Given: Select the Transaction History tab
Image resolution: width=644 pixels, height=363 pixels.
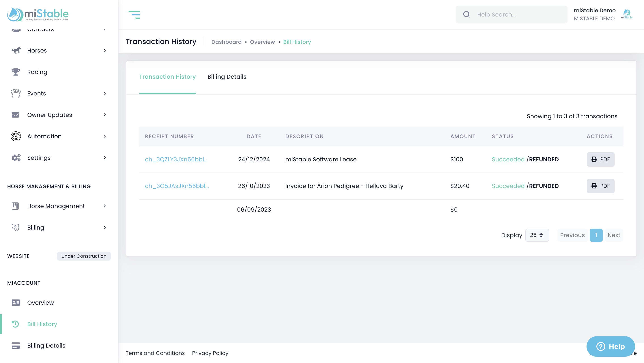Looking at the screenshot, I should (x=167, y=77).
